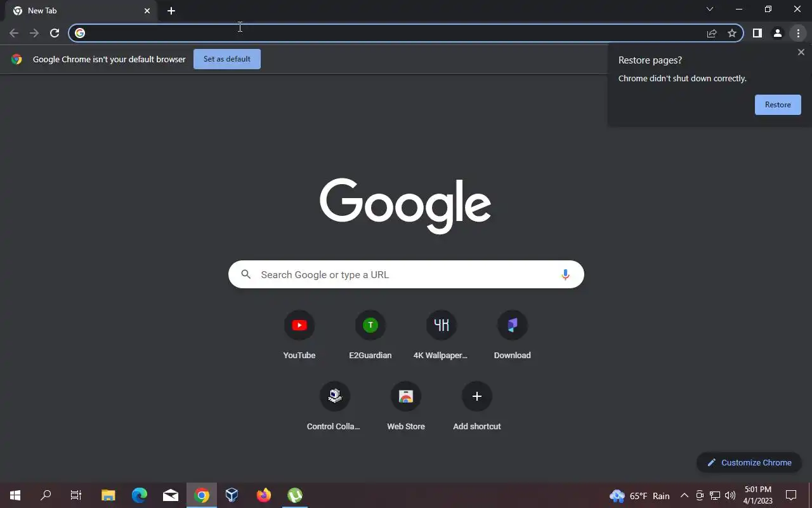Image resolution: width=812 pixels, height=508 pixels.
Task: Open the Control Colla... shortcut
Action: [x=334, y=407]
